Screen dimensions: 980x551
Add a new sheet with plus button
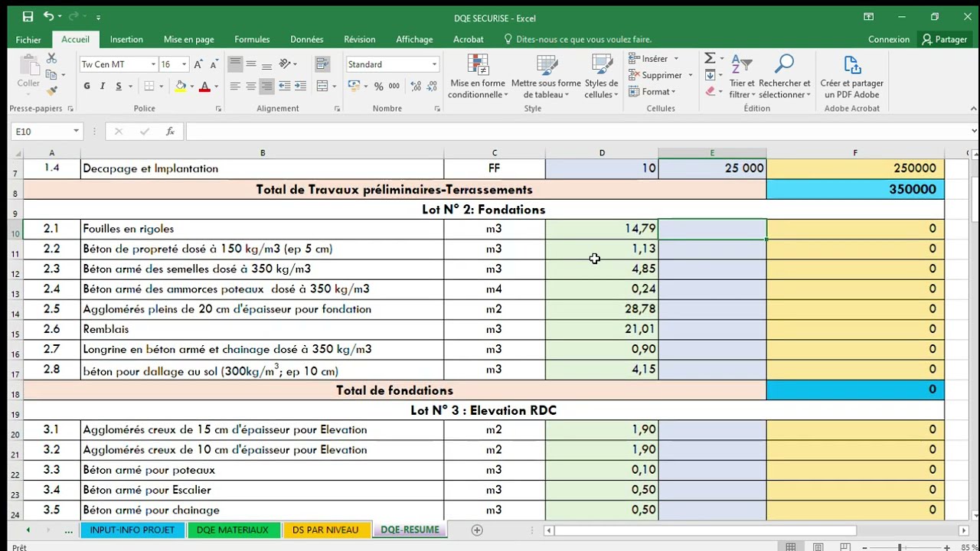point(477,530)
